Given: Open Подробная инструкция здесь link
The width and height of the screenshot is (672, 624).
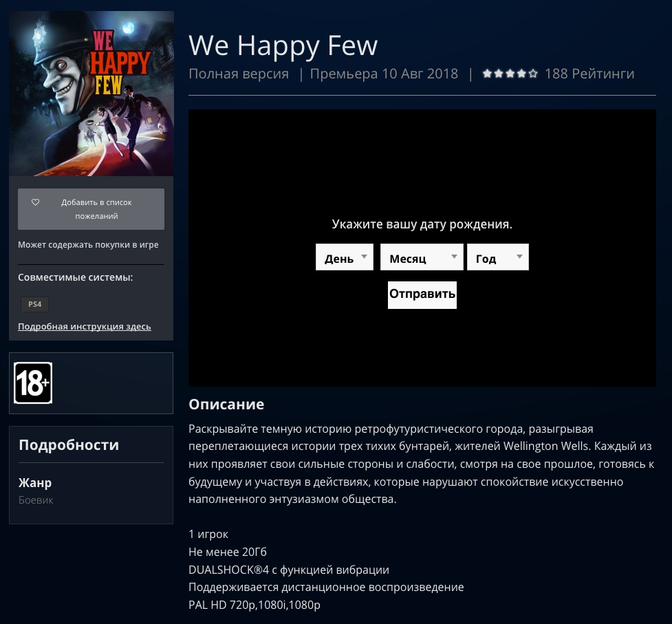Looking at the screenshot, I should click(x=85, y=327).
